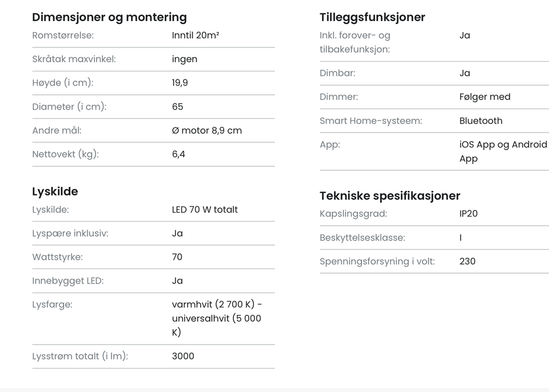549x392 pixels.
Task: Click the "Dimbar:" label
Action: [x=337, y=73]
